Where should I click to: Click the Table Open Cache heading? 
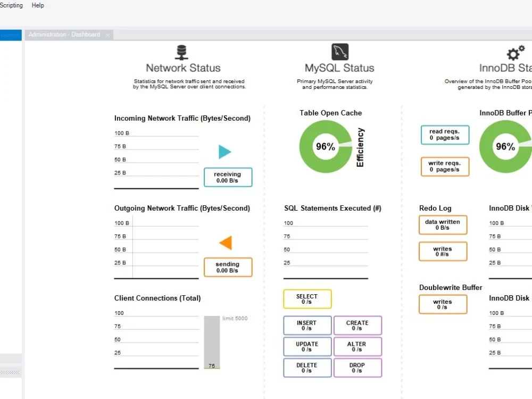(x=331, y=113)
